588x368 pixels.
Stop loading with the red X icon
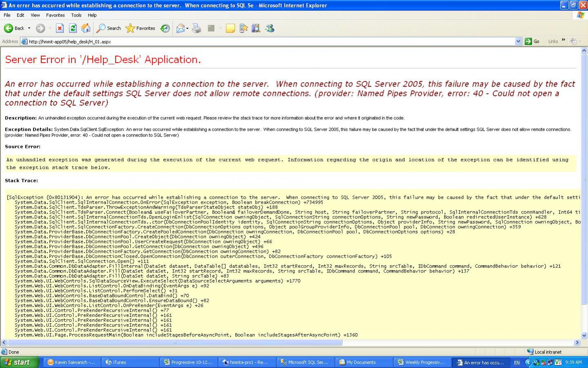(x=60, y=28)
